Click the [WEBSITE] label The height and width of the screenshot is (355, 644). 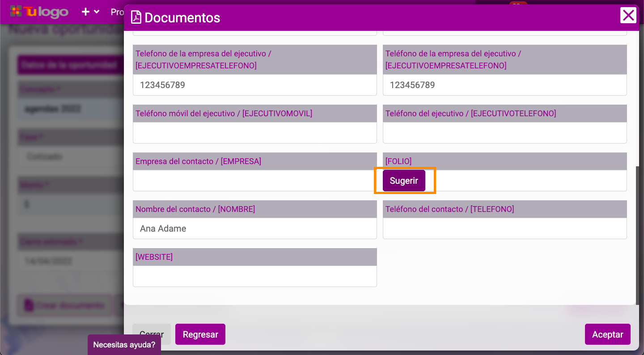(154, 257)
